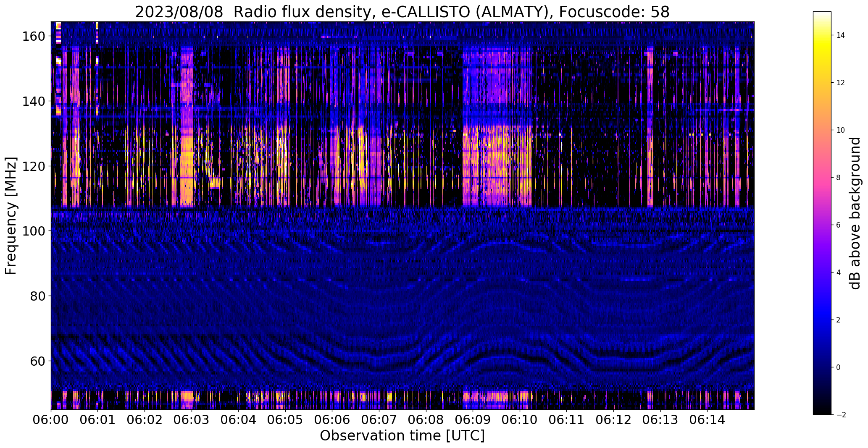Click the colorbar tick label 10
This screenshot has width=868, height=448.
[x=841, y=130]
